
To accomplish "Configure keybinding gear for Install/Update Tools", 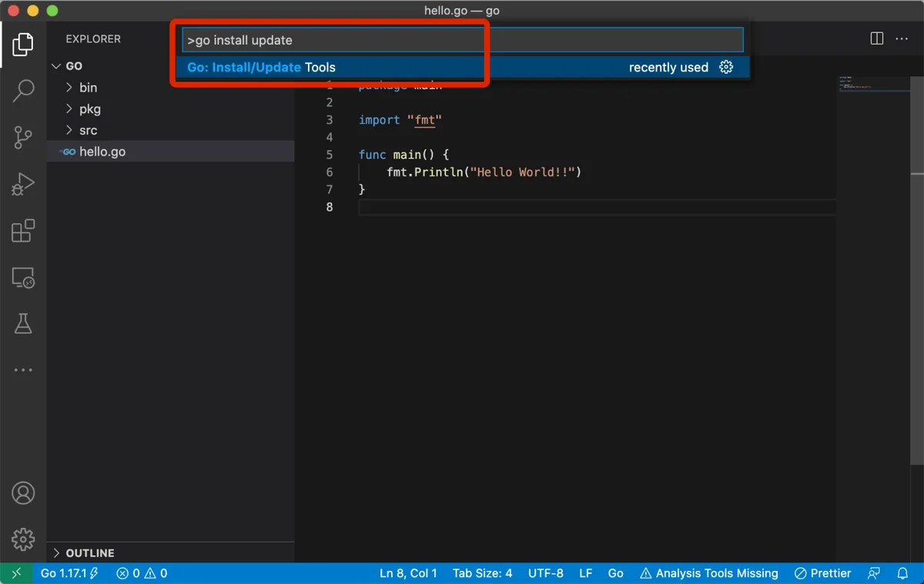I will coord(726,67).
